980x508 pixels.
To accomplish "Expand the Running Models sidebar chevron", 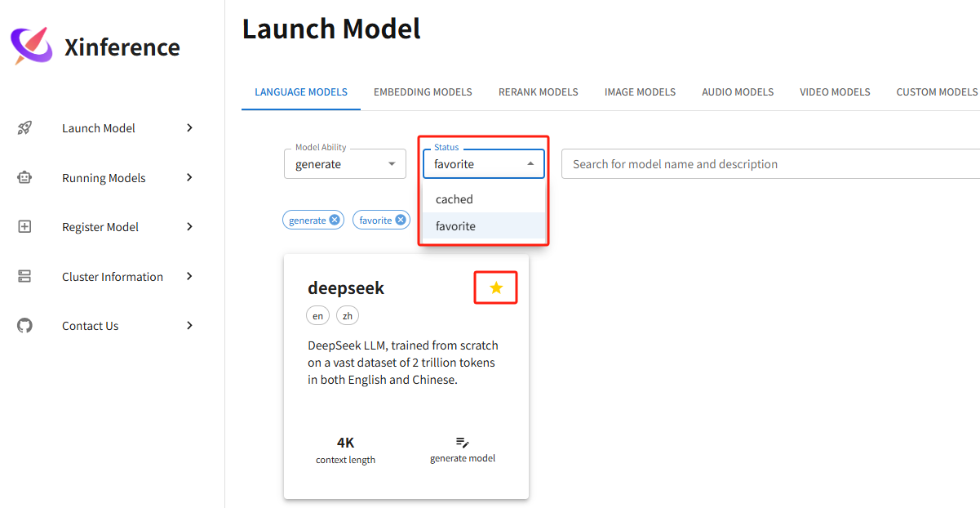I will pyautogui.click(x=189, y=177).
